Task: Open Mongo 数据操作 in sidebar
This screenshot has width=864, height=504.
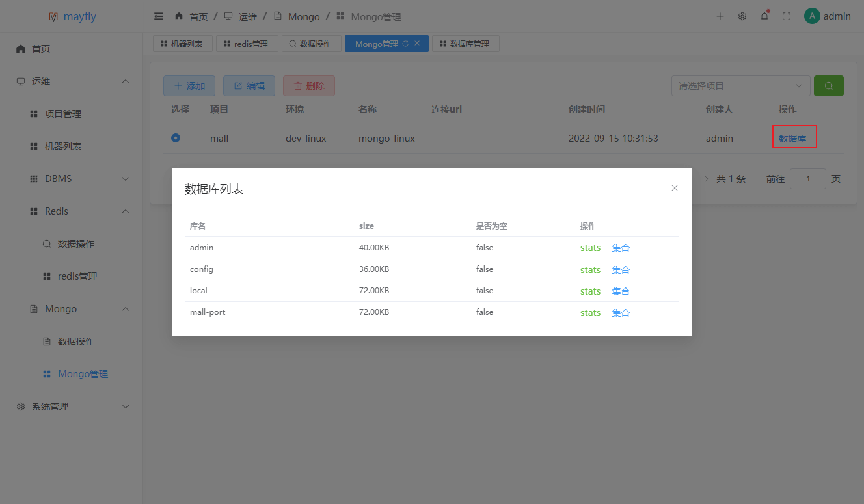Action: pos(72,341)
